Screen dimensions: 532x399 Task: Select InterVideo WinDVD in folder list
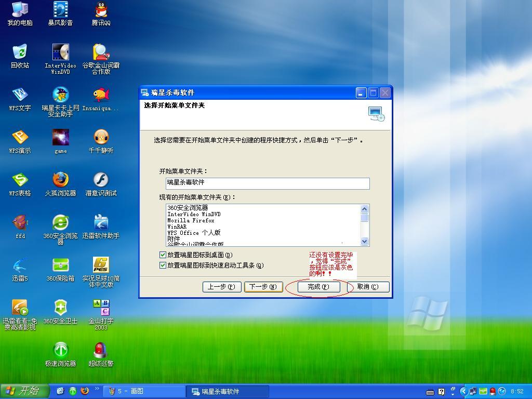(194, 214)
